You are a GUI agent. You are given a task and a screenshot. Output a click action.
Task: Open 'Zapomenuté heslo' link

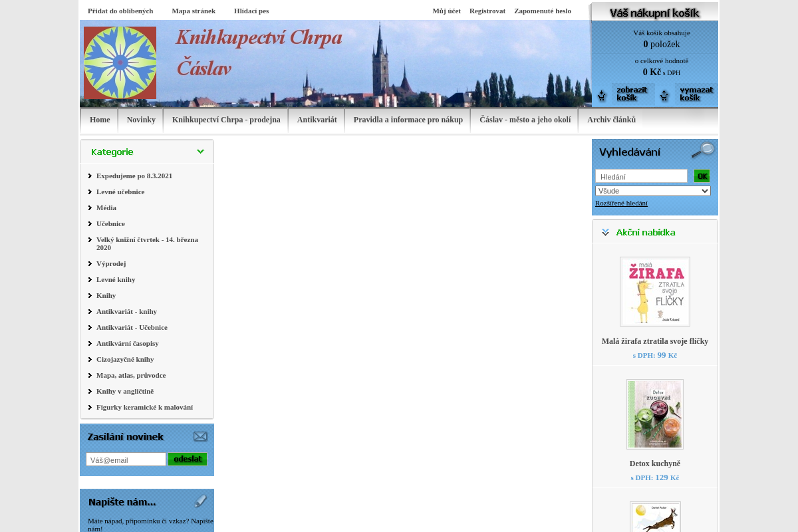pyautogui.click(x=543, y=11)
